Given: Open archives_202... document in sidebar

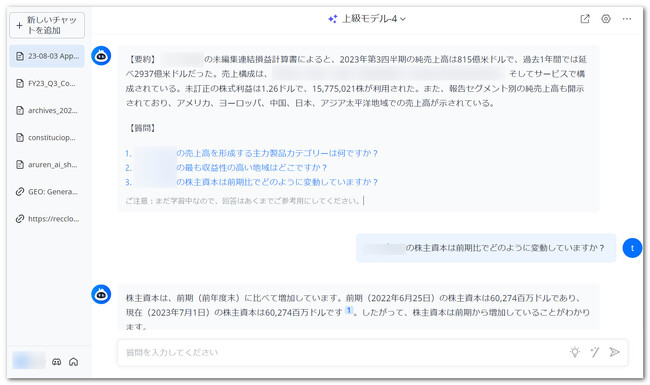Looking at the screenshot, I should point(47,111).
